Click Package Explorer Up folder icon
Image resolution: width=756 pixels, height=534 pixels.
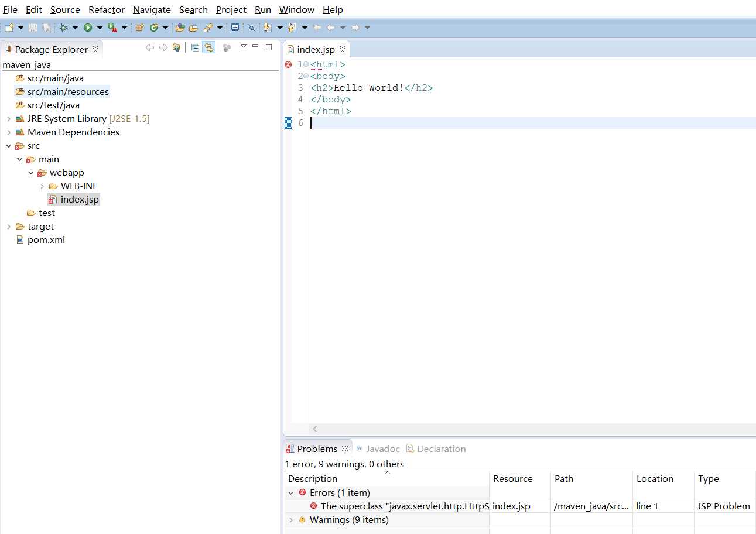point(176,47)
